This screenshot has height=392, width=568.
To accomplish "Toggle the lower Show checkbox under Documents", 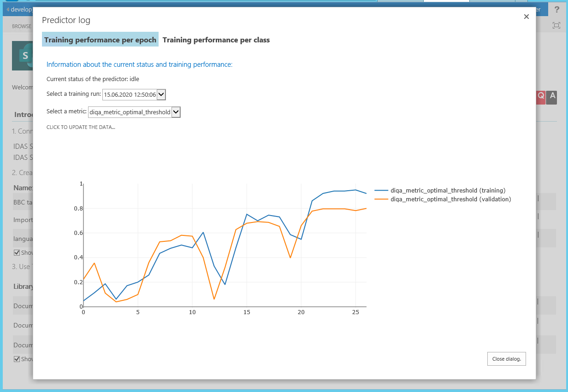I will point(17,359).
